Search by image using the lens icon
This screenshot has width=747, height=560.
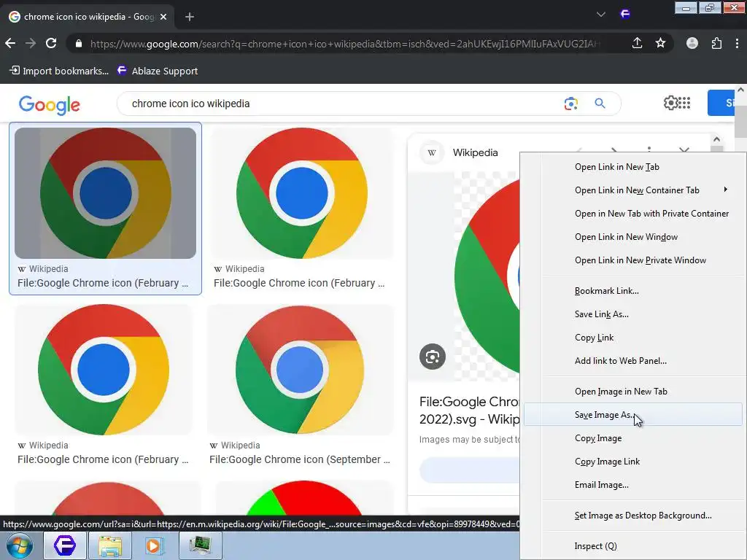[570, 104]
